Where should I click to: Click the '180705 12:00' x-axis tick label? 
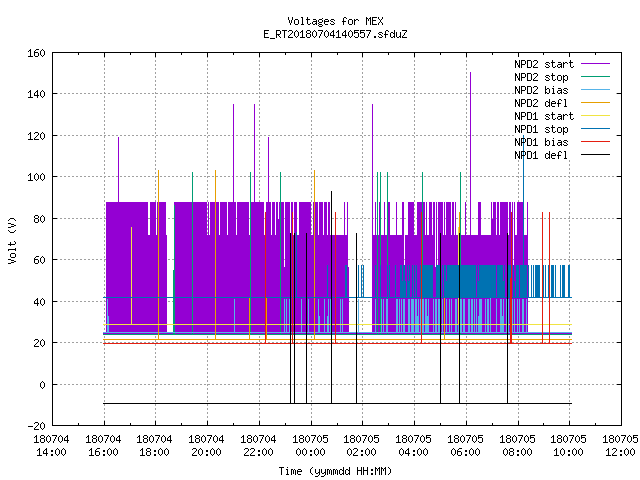(620, 446)
